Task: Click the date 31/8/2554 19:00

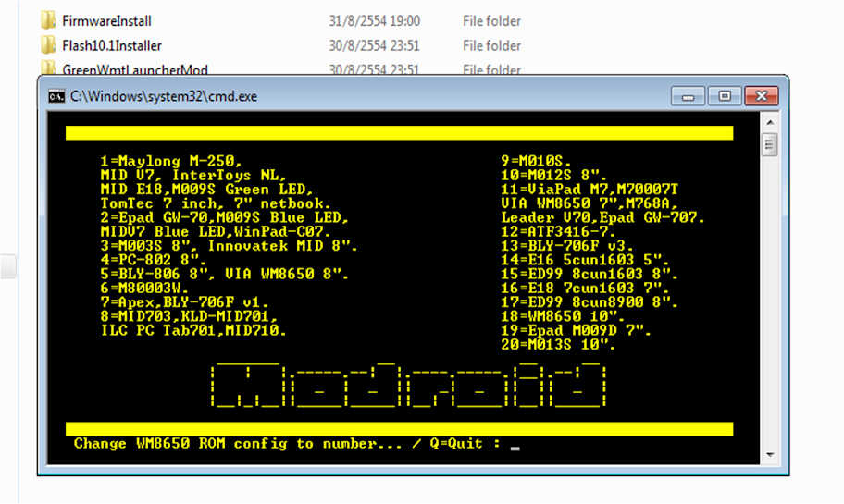Action: pos(374,21)
